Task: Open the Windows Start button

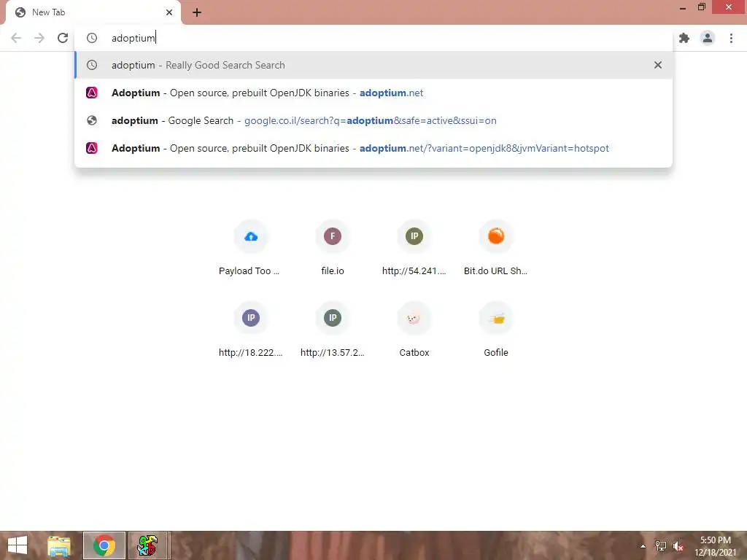Action: [x=18, y=545]
